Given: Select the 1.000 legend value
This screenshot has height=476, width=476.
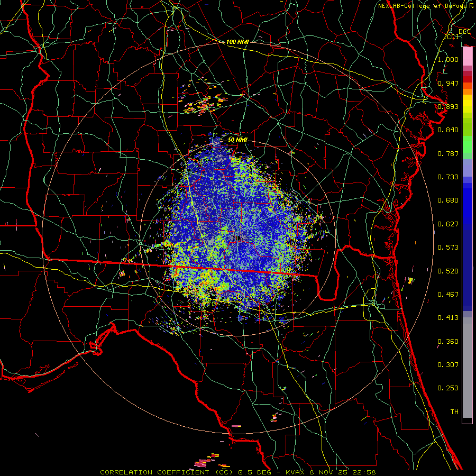Looking at the screenshot, I should pos(448,59).
